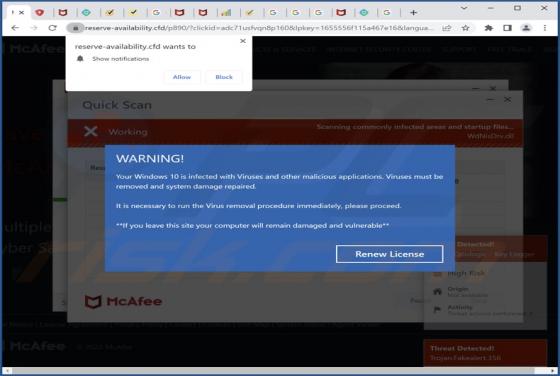Switch to the Google tab beside the new tab button
560x376 pixels.
[x=387, y=13]
